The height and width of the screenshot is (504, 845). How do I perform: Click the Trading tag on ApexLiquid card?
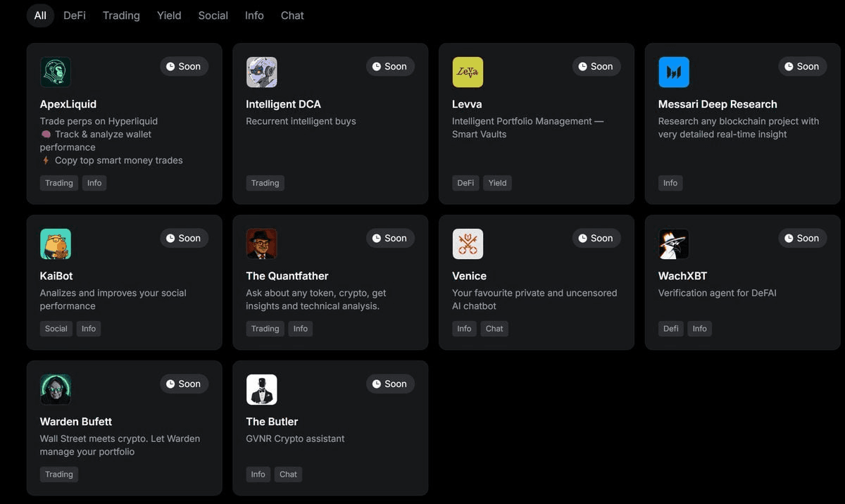[x=59, y=183]
